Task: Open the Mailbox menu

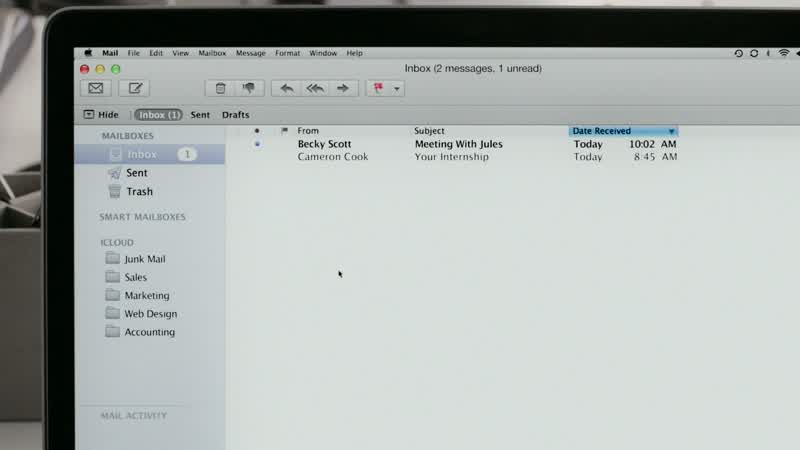Action: (x=212, y=53)
